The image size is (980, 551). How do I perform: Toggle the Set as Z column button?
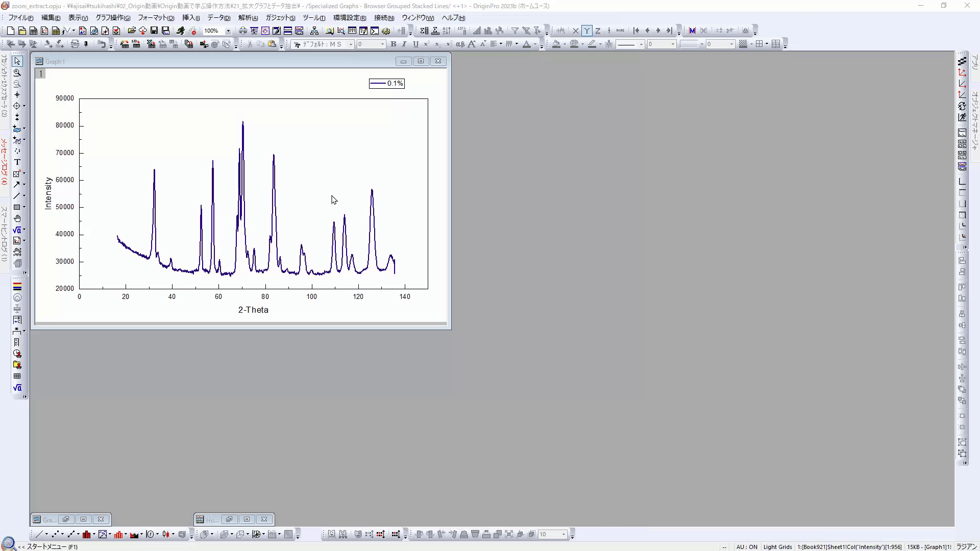(x=598, y=31)
